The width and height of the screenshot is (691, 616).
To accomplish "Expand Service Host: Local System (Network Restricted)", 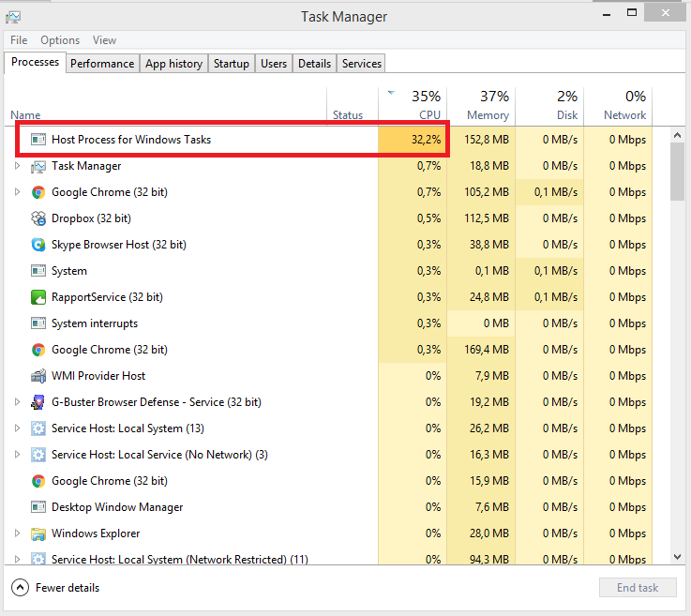I will (x=17, y=559).
